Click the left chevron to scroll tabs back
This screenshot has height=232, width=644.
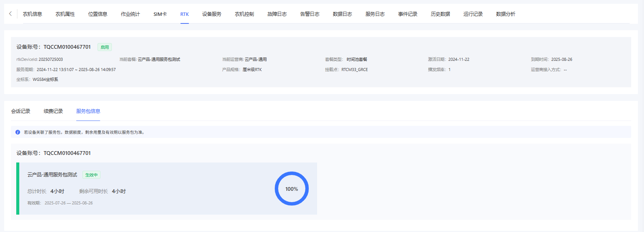click(x=10, y=14)
